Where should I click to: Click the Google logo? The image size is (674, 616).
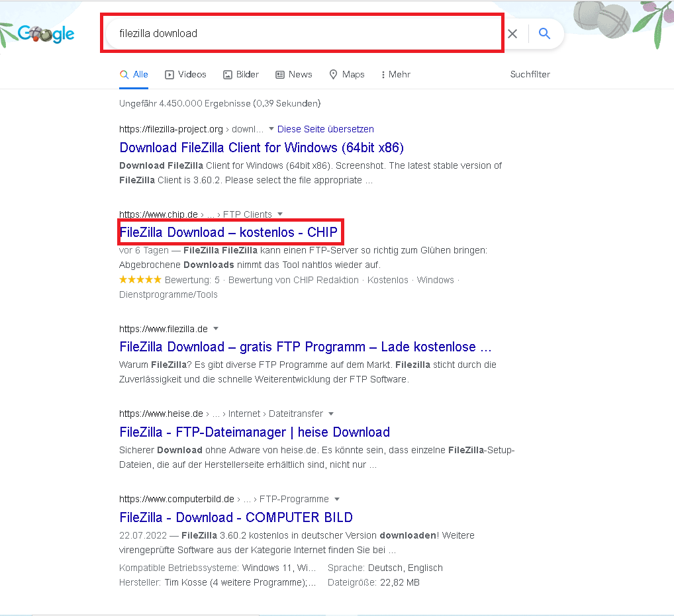(46, 34)
